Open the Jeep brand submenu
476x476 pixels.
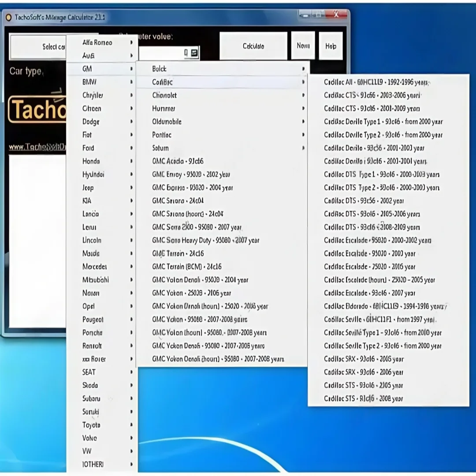pyautogui.click(x=102, y=188)
